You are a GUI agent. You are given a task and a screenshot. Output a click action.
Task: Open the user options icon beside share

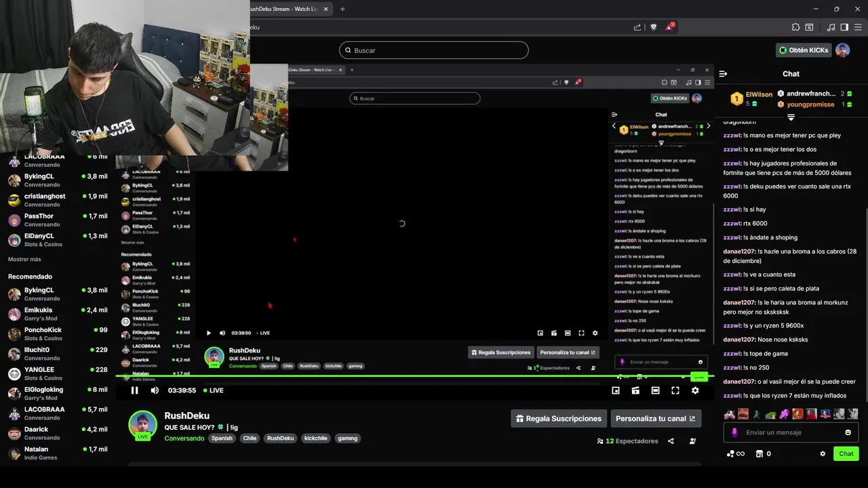(x=692, y=441)
